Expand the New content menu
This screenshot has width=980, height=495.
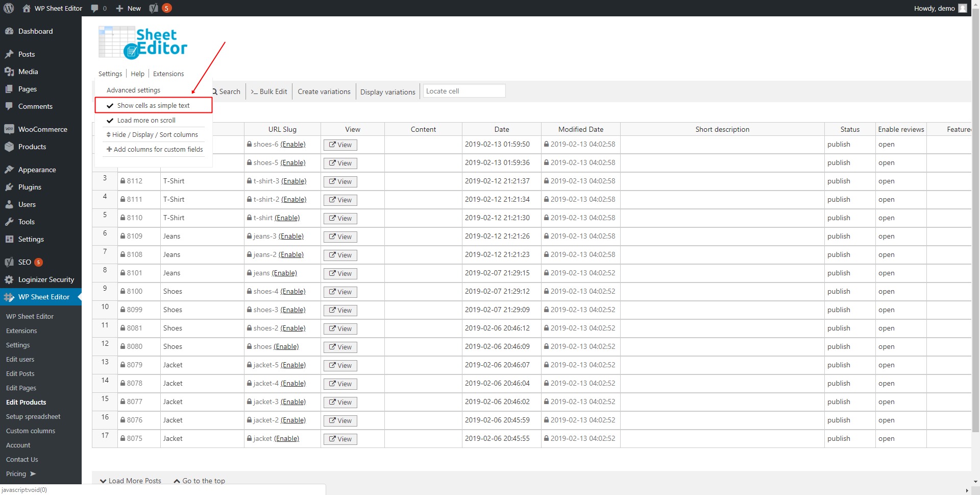[x=129, y=8]
